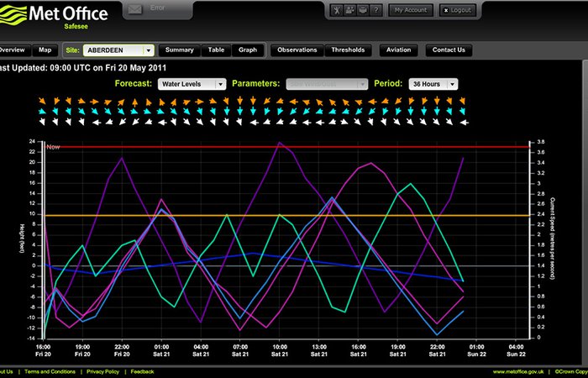588x378 pixels.
Task: Click the X icon on Logout button
Action: 445,10
